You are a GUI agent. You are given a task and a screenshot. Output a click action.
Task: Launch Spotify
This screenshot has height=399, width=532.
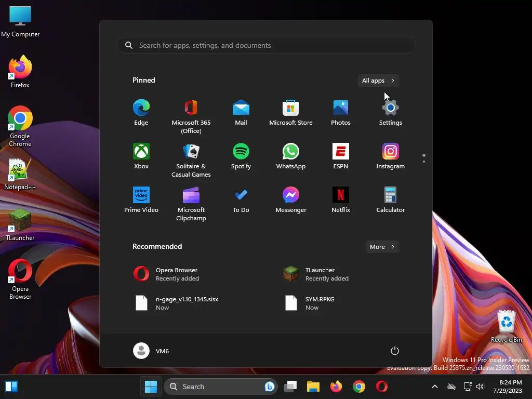[x=241, y=156]
